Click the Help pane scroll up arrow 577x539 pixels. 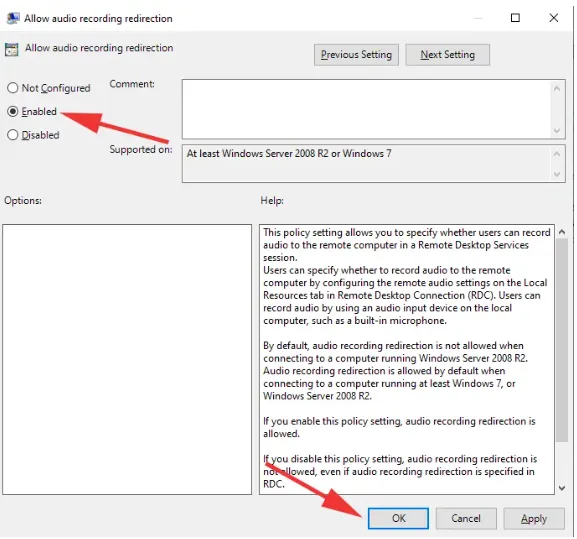(562, 232)
